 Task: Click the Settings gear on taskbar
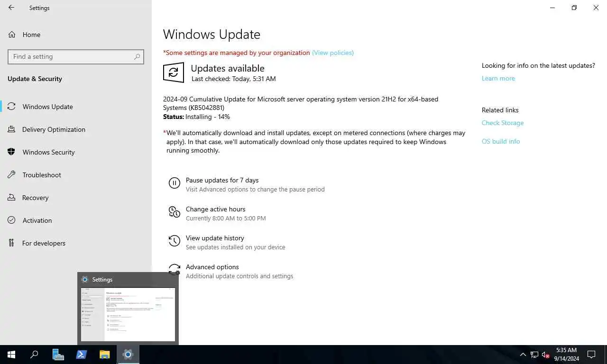[128, 355]
